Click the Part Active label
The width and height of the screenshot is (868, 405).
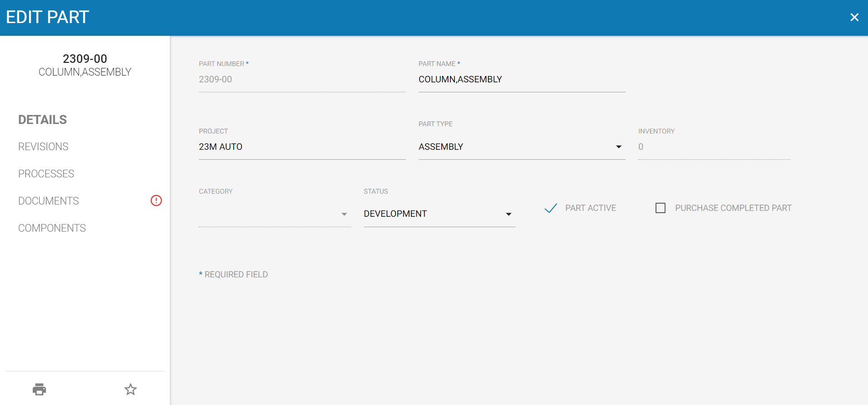[591, 208]
